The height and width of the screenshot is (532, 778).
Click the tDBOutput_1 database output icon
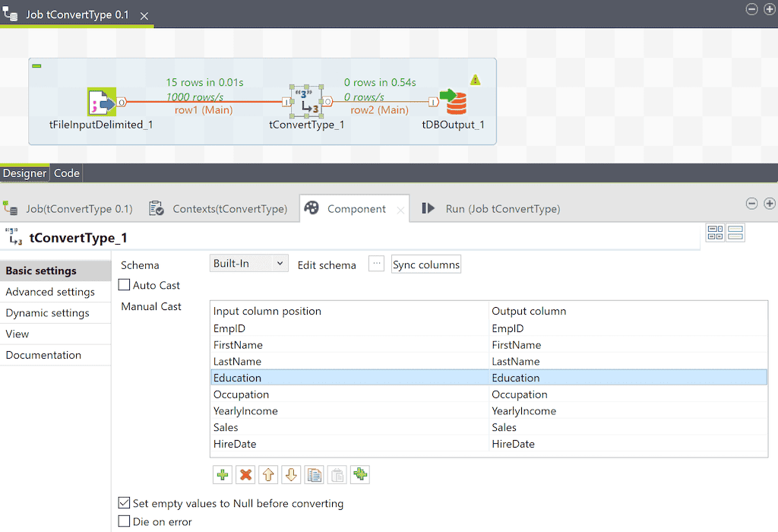pyautogui.click(x=453, y=101)
